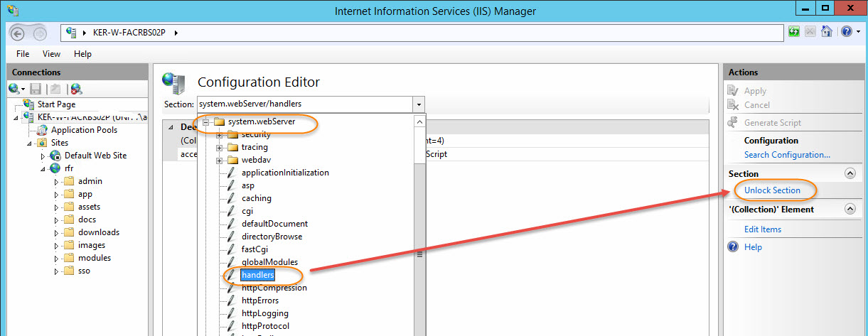Collapse the system.webServer tree node
Screen dimensions: 868x336
click(x=206, y=121)
